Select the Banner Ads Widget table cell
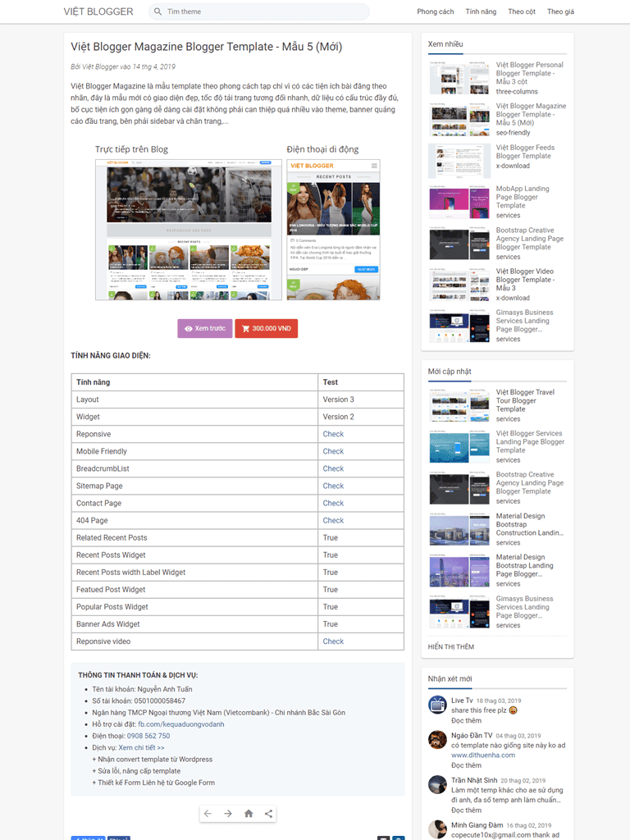Viewport: 630px width, 840px height. click(194, 624)
